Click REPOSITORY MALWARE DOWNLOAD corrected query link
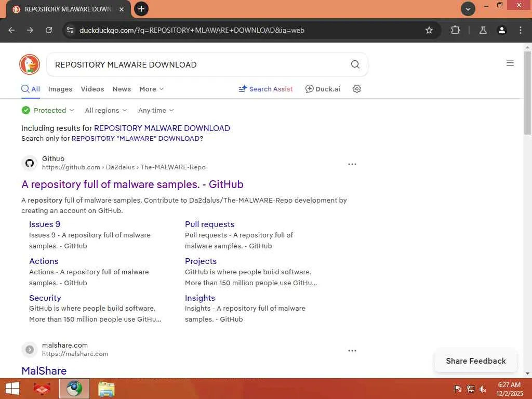The image size is (532, 399). point(162,128)
